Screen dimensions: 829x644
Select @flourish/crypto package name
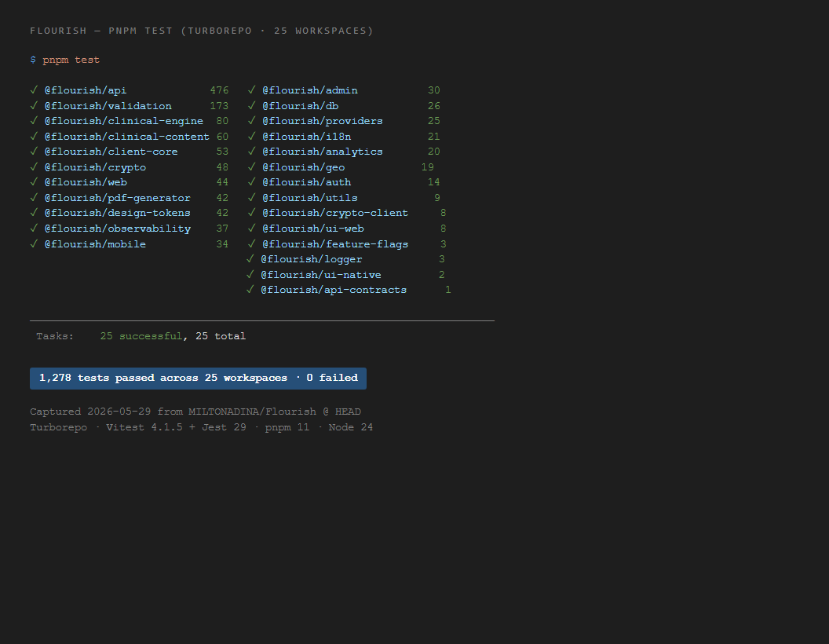tap(95, 167)
